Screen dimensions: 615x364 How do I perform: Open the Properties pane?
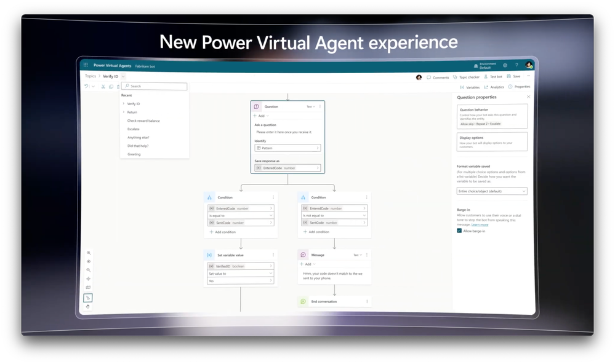[x=520, y=87]
